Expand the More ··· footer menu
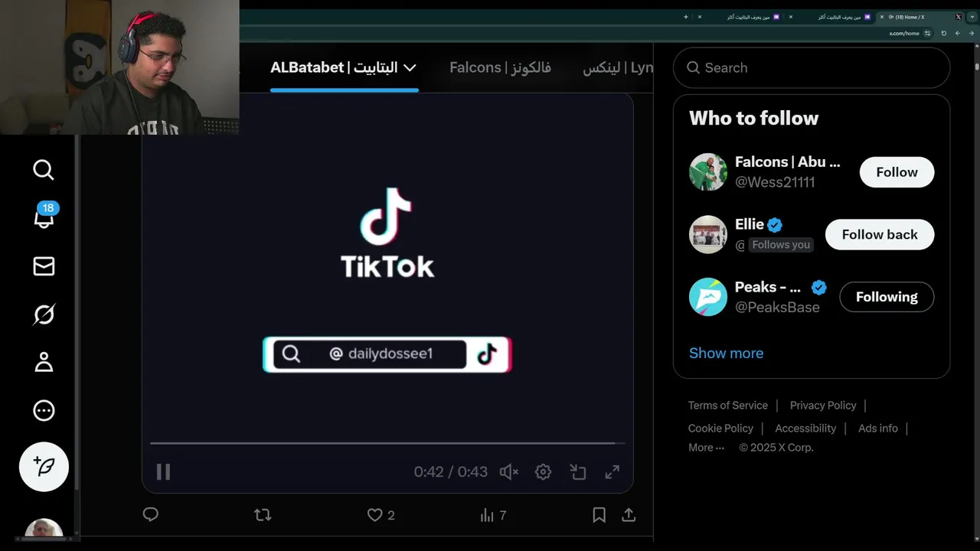Image resolution: width=980 pixels, height=551 pixels. (706, 448)
